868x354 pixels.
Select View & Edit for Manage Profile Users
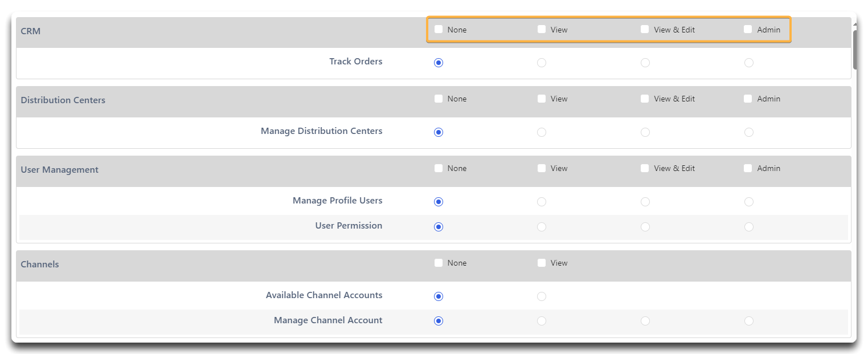click(645, 202)
